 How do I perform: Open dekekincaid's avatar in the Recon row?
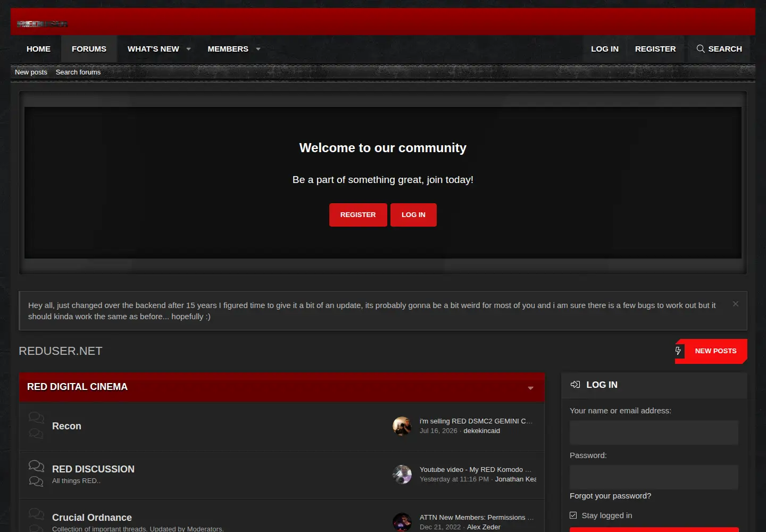[x=402, y=426]
